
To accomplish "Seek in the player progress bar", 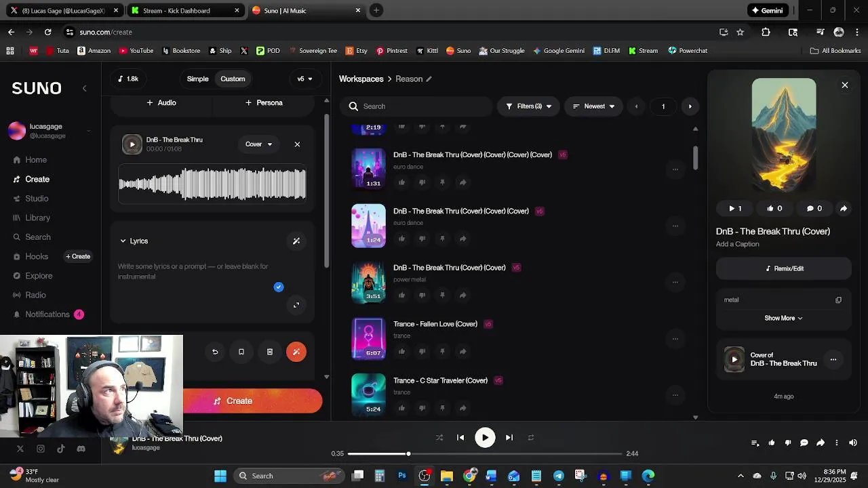I will pos(485,453).
